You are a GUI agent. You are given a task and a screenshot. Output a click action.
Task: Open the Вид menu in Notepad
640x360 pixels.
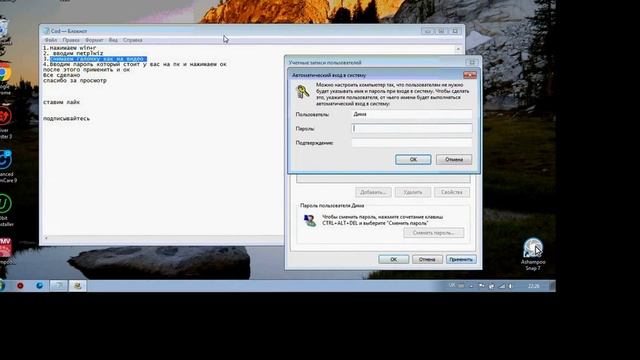[113, 40]
